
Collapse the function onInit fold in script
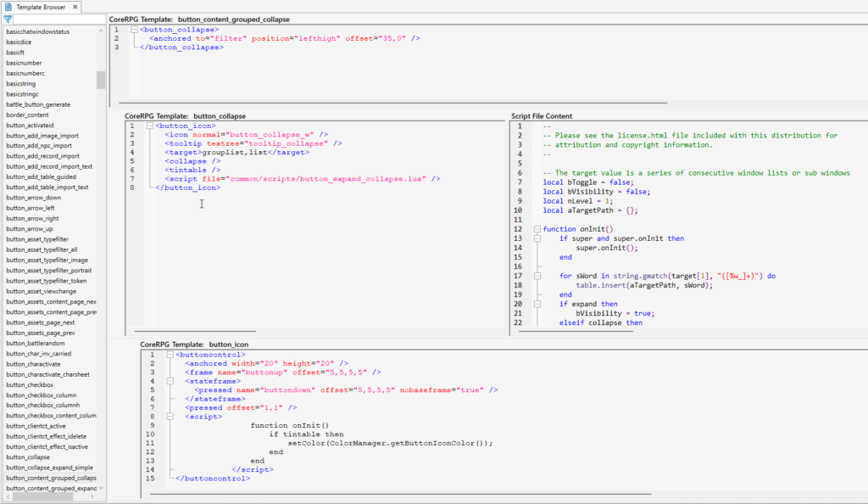(x=537, y=229)
